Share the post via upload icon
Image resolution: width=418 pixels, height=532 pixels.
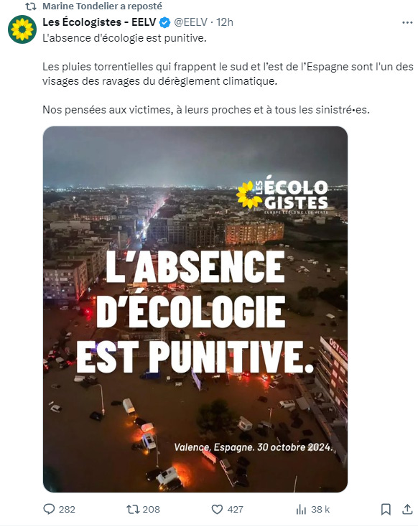coord(407,509)
